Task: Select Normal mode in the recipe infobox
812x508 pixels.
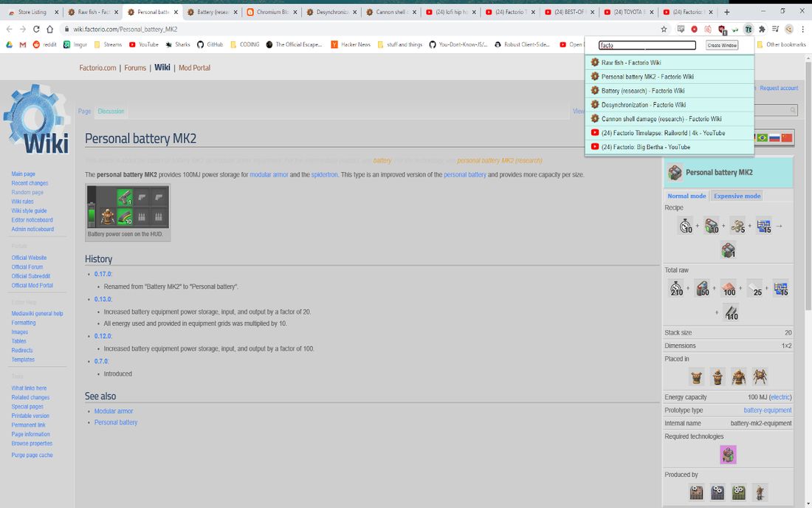Action: click(685, 195)
